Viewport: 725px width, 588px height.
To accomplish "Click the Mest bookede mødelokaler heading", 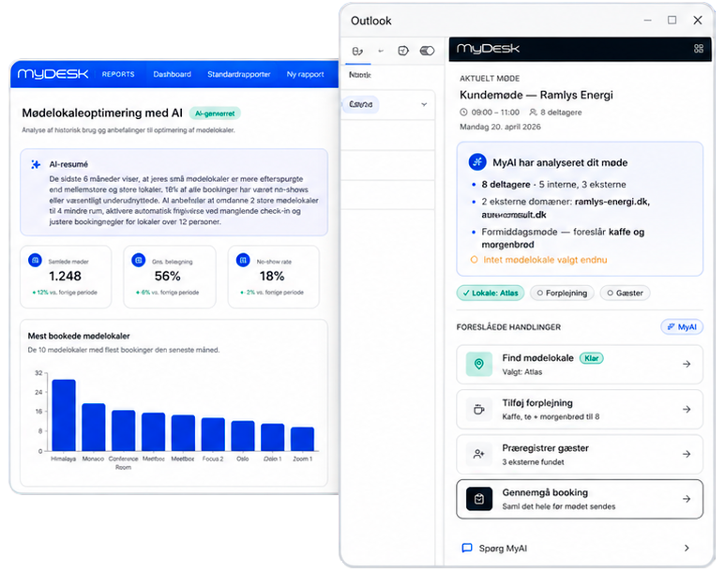I will [79, 336].
